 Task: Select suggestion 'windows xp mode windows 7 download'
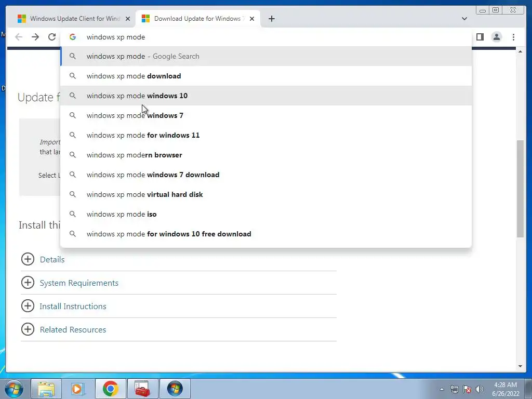click(266, 175)
